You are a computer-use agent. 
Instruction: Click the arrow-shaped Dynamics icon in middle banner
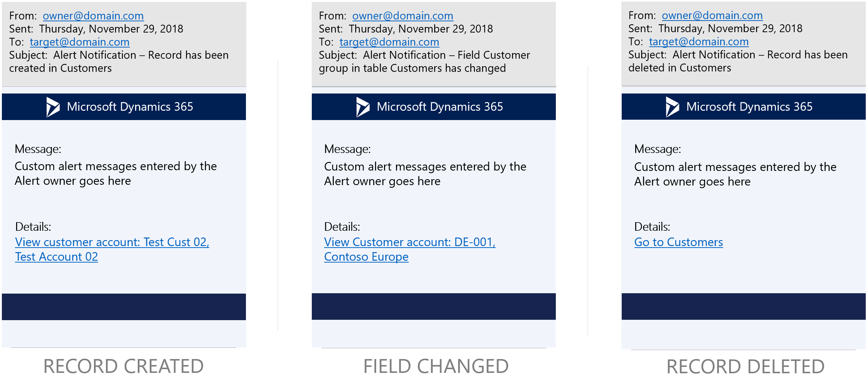pos(362,106)
